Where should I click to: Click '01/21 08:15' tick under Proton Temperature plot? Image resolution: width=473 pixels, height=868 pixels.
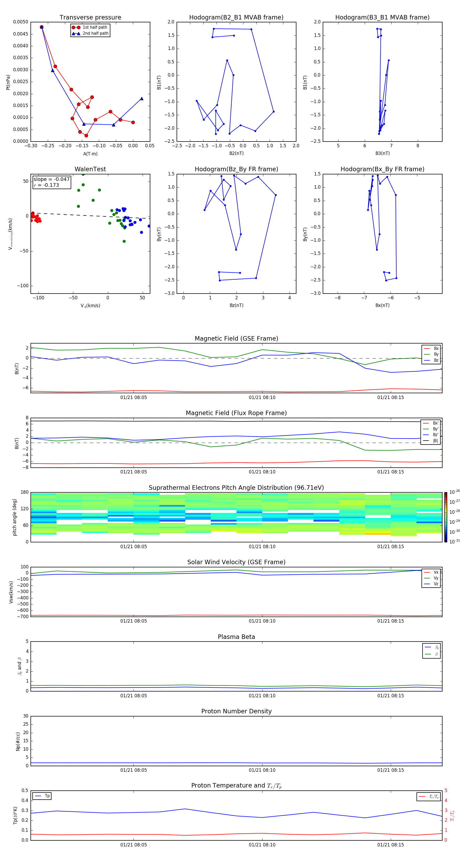[390, 845]
